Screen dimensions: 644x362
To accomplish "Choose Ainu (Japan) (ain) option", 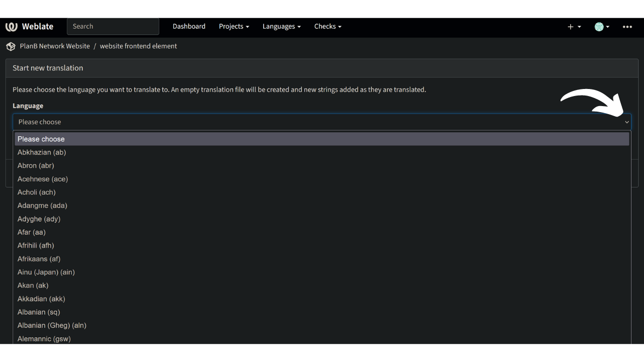I will [46, 272].
